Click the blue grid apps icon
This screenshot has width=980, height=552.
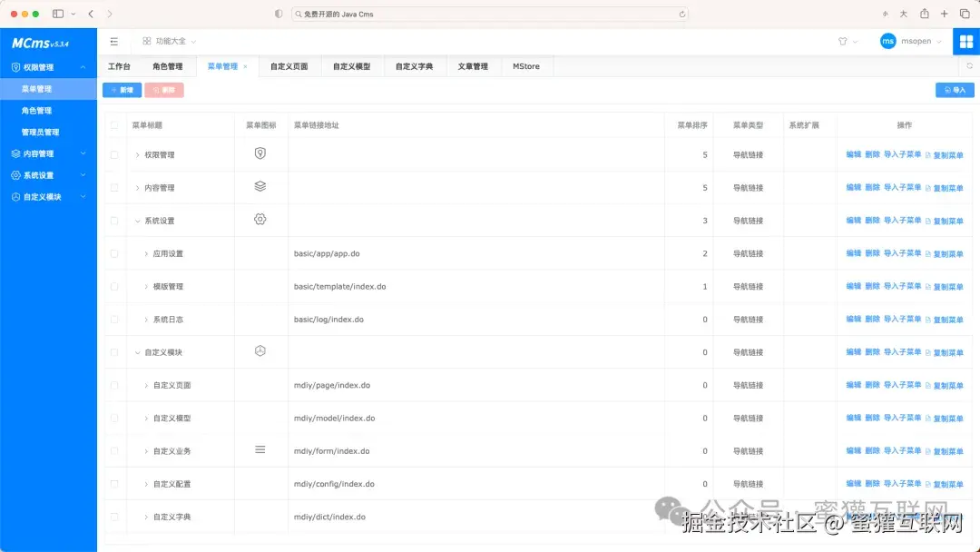[966, 41]
